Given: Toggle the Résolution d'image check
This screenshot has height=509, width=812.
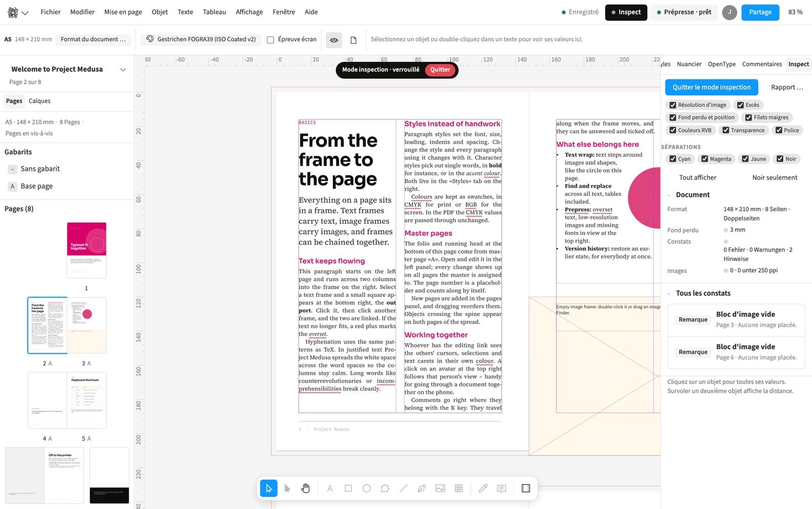Looking at the screenshot, I should (x=698, y=105).
